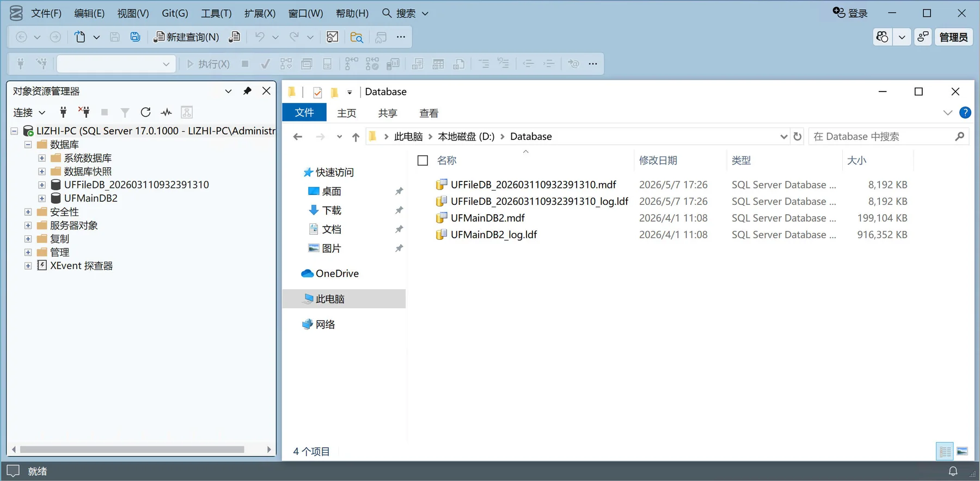Select the UFMainDB2.mdf file
The width and height of the screenshot is (980, 481).
(x=488, y=218)
